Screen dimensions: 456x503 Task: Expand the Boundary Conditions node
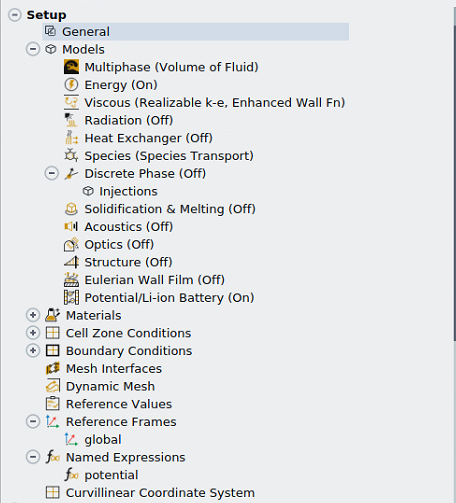point(33,350)
